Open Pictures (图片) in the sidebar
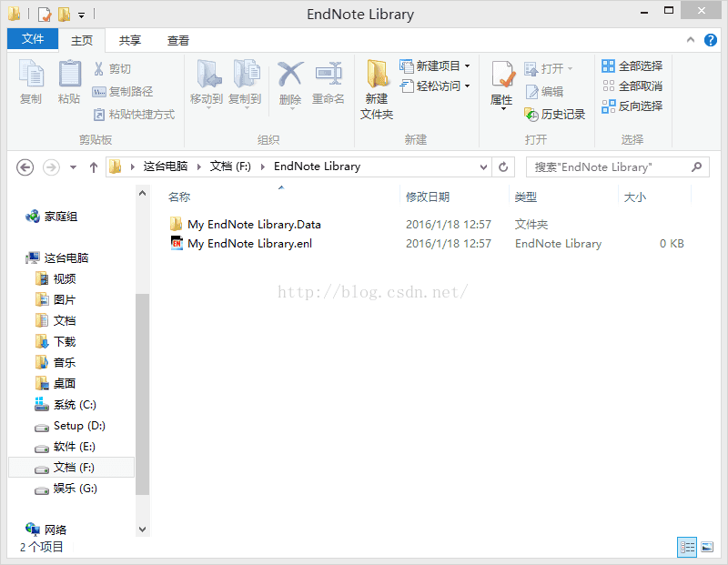 [56, 299]
